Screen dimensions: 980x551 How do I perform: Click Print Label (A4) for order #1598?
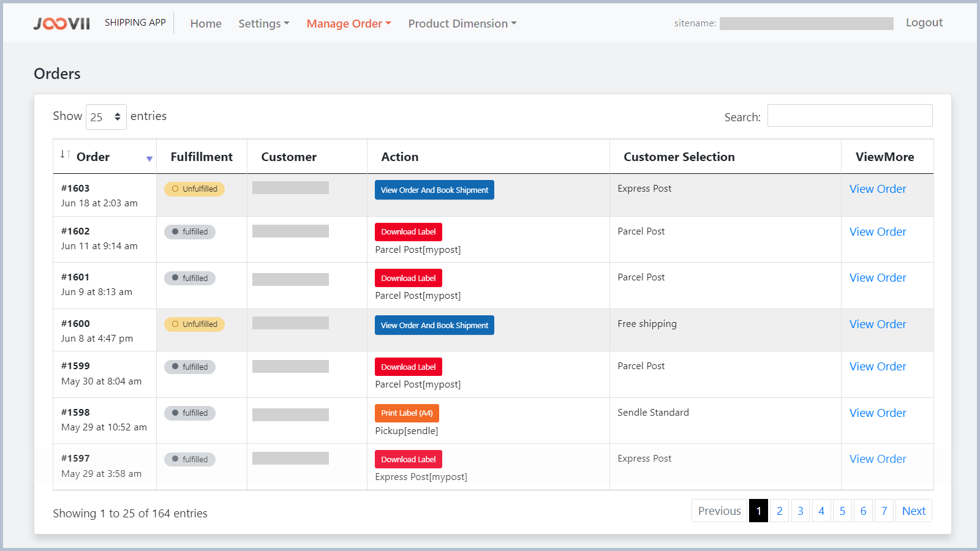coord(406,413)
